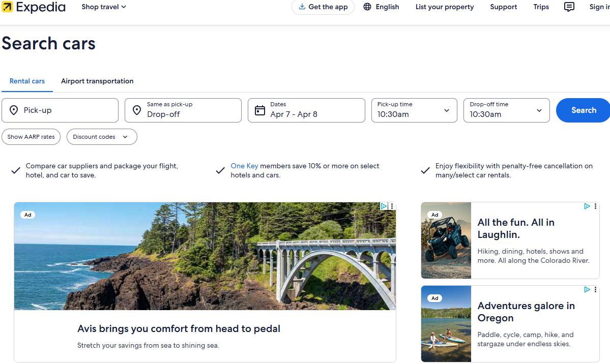This screenshot has width=610, height=364.
Task: Switch to Airport transportation tab
Action: tap(97, 81)
